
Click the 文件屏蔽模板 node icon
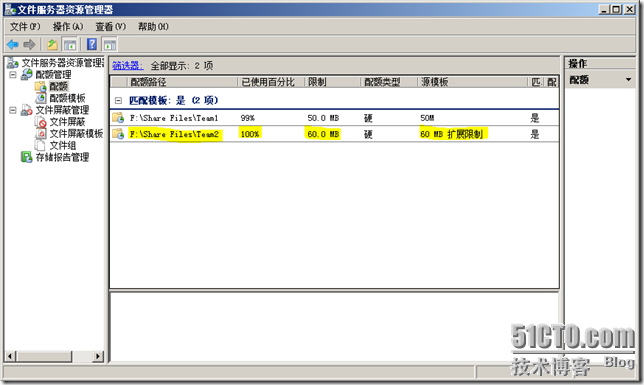(41, 134)
